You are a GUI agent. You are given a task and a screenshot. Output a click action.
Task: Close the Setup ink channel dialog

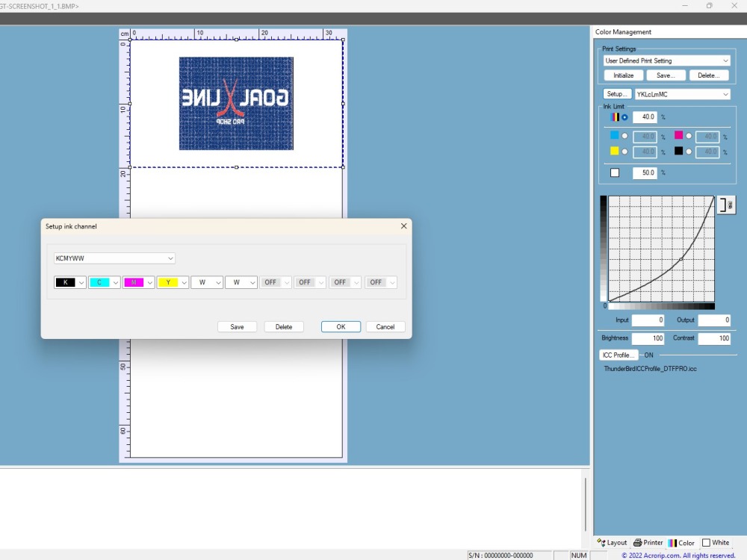point(403,226)
